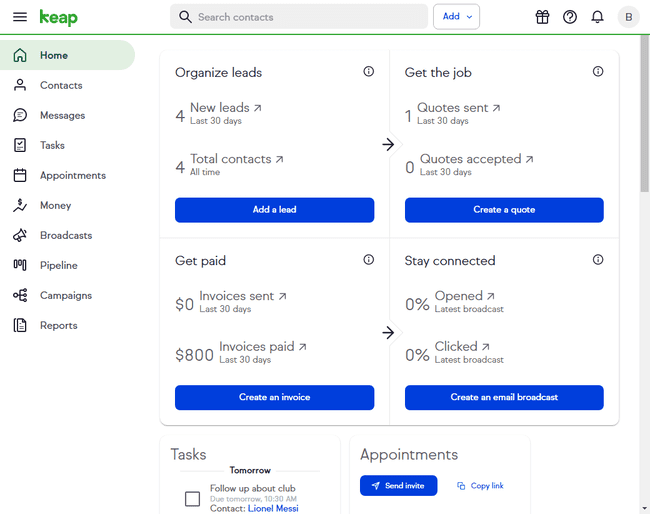650x514 pixels.
Task: Click the page vertical scrollbar
Action: [644, 120]
